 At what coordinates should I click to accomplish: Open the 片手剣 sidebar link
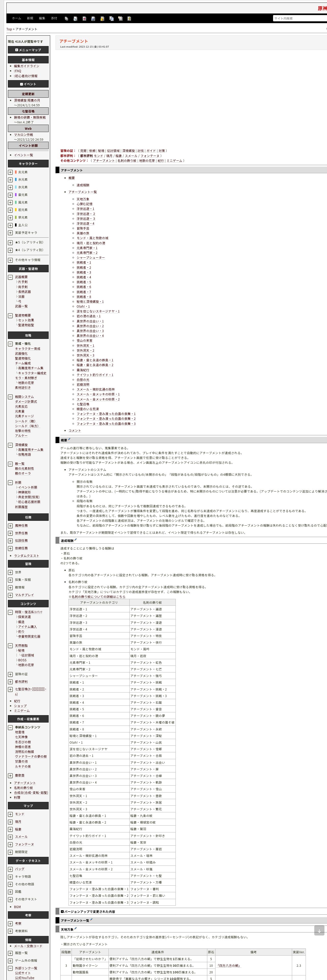coord(22,282)
